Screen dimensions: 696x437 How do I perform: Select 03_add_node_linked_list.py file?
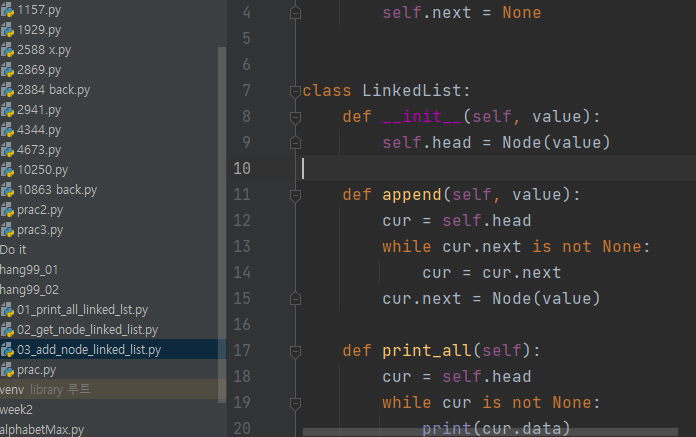pyautogui.click(x=89, y=349)
